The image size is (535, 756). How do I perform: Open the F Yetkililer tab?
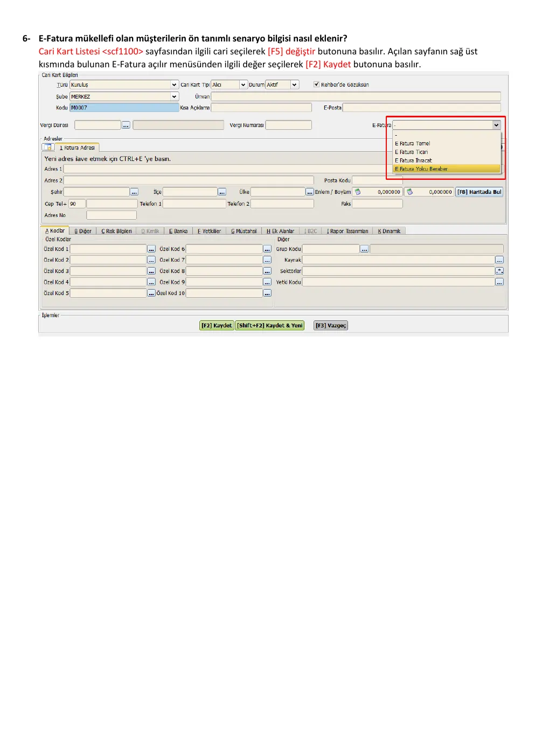pos(209,231)
